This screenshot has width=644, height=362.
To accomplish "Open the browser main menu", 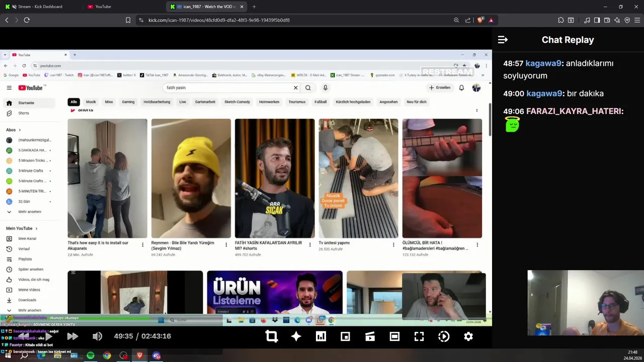I will click(637, 20).
